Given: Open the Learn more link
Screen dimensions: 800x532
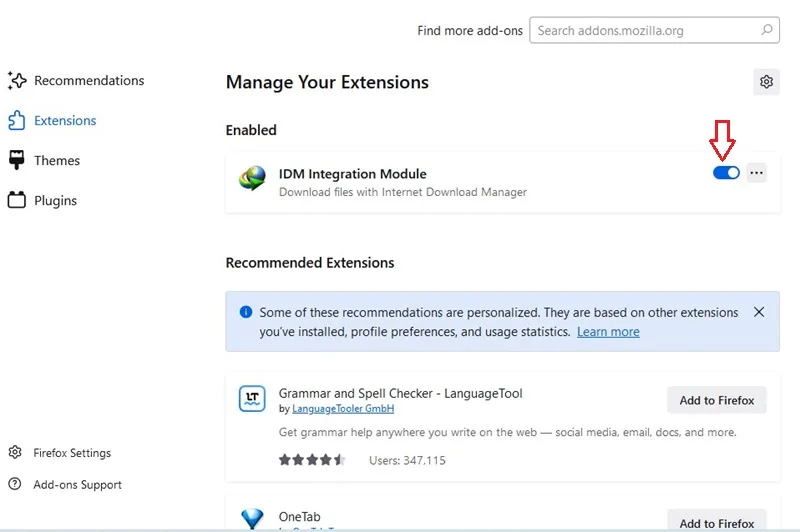Looking at the screenshot, I should click(608, 332).
